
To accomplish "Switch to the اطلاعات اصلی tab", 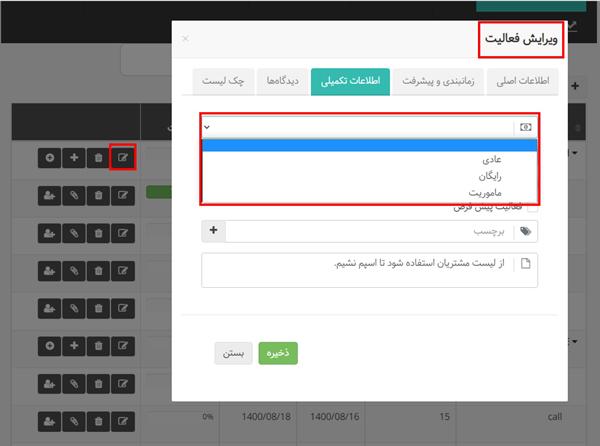I will coord(520,82).
